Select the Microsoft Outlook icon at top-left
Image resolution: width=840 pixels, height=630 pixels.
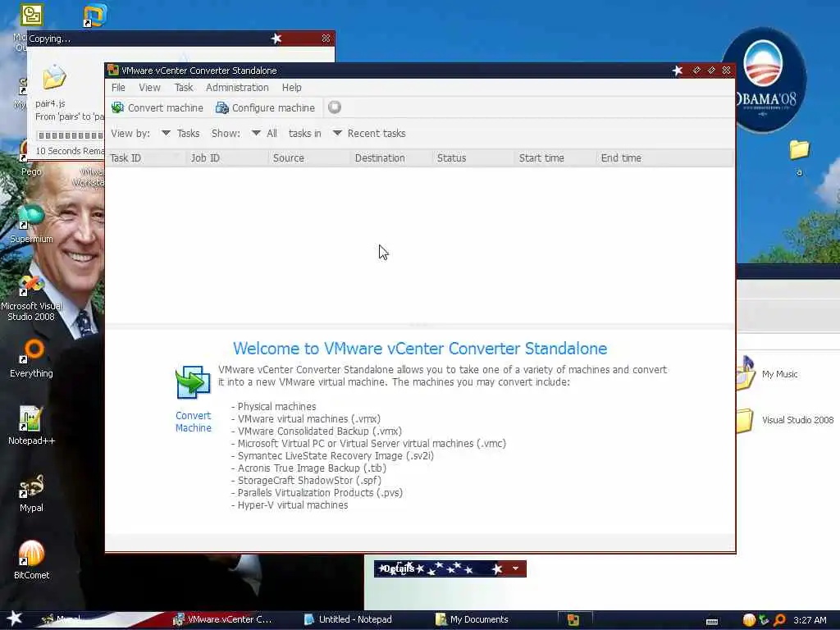(31, 15)
